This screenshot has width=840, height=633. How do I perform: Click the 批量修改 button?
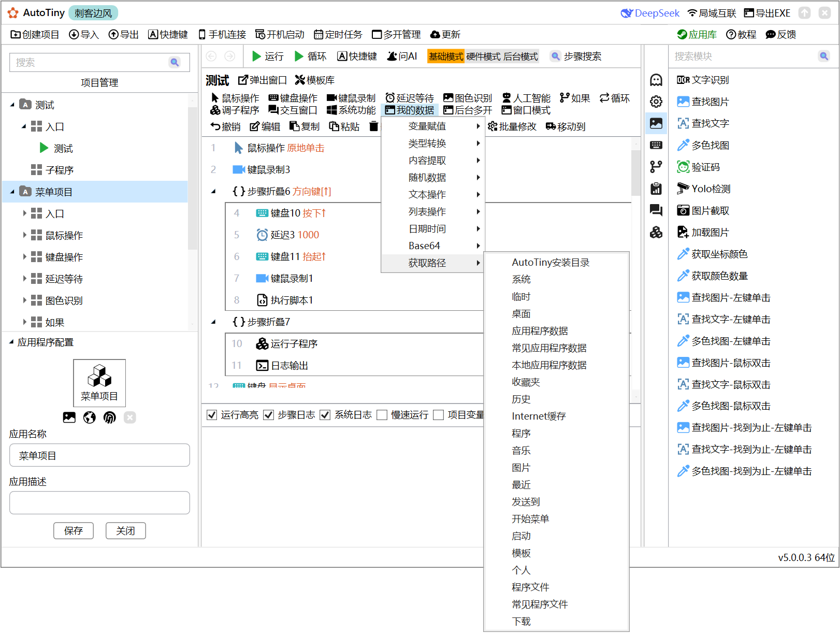[512, 126]
